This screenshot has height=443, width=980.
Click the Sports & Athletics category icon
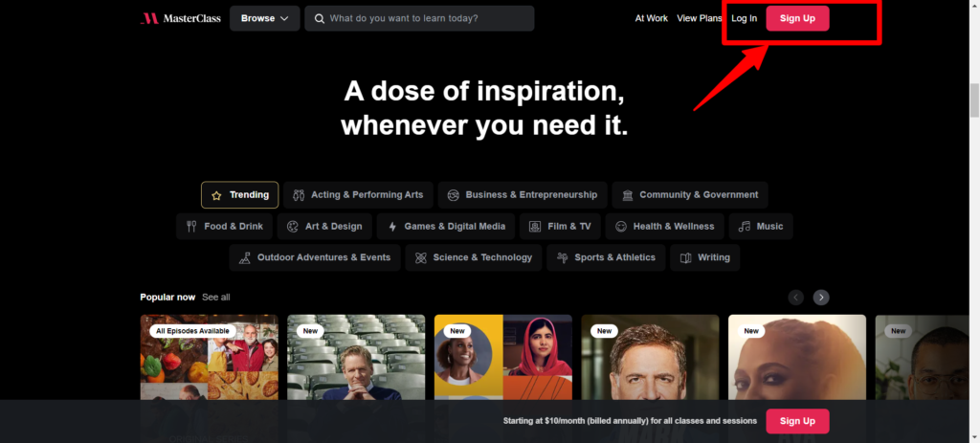563,258
